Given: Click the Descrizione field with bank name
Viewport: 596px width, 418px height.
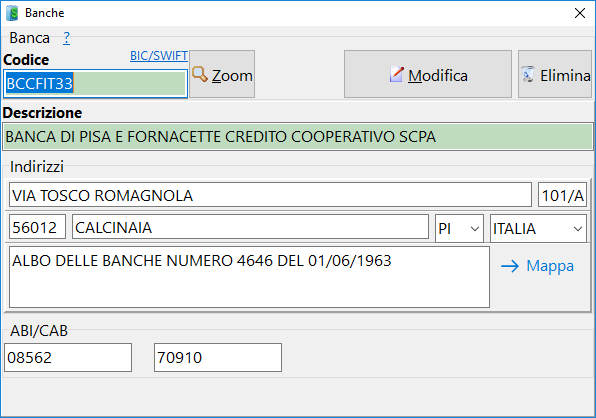Looking at the screenshot, I should coord(298,137).
